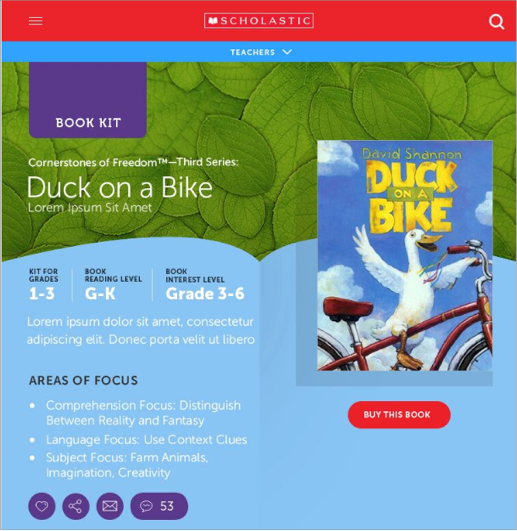Open the Duck on a Bike cover

click(x=405, y=256)
